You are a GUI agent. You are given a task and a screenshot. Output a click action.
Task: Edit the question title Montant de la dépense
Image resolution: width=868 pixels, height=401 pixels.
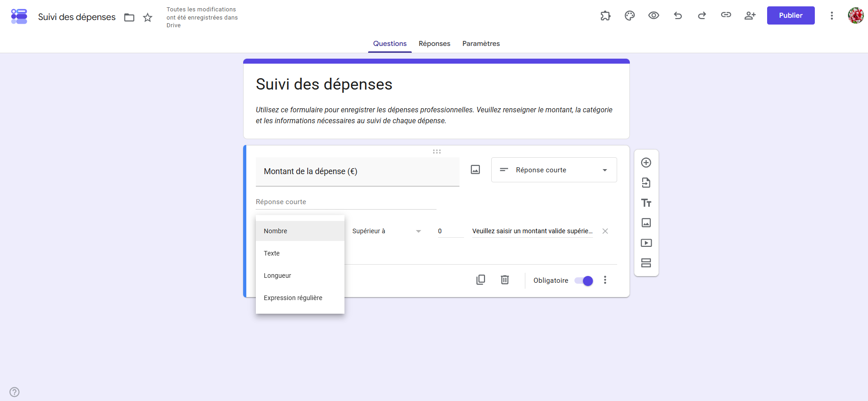(358, 171)
